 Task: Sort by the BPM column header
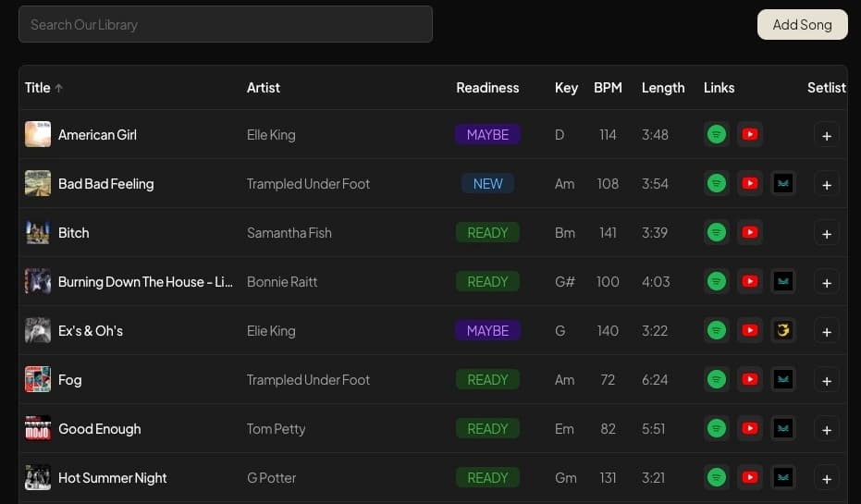[x=608, y=88]
